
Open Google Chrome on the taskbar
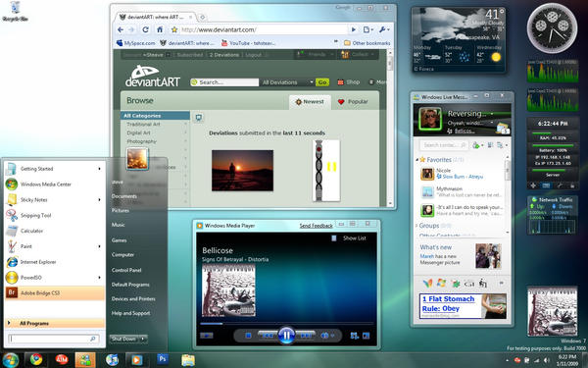pyautogui.click(x=36, y=360)
